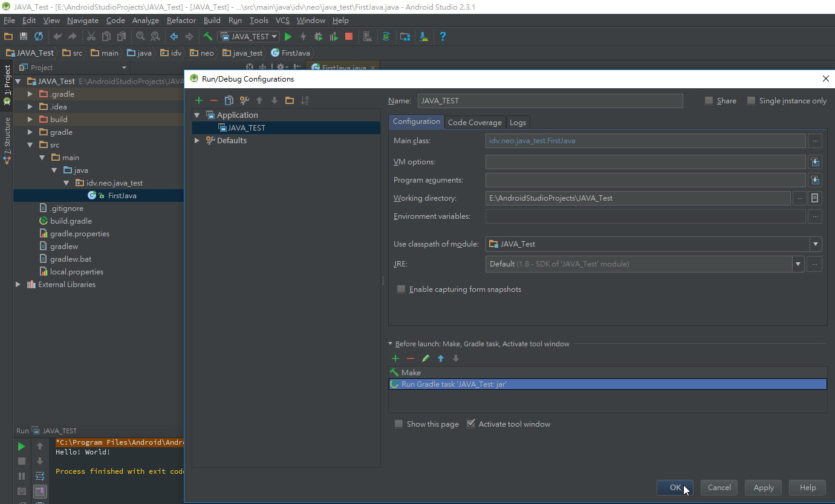
Task: Confirm the dialog with OK
Action: [x=675, y=488]
